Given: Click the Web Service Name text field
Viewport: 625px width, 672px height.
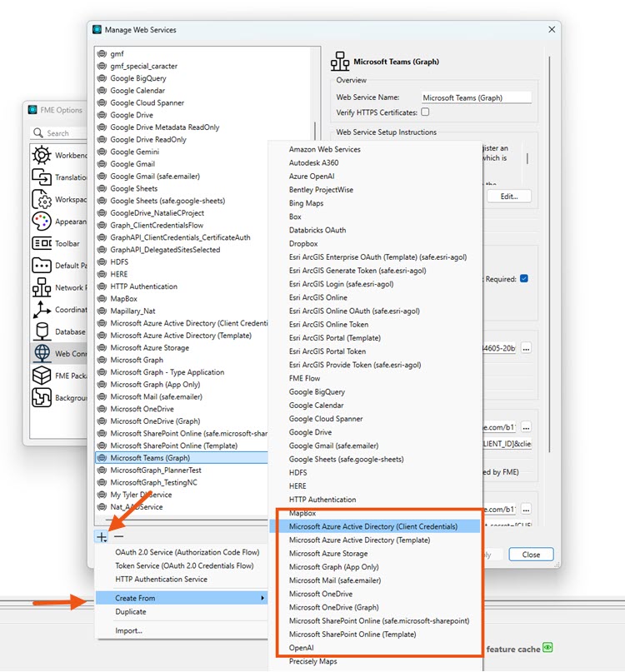Looking at the screenshot, I should point(476,97).
